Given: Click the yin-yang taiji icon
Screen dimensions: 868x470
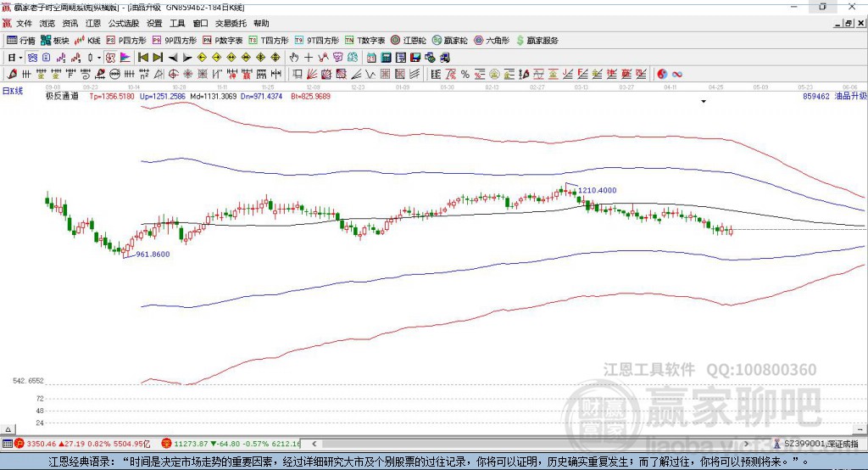Looking at the screenshot, I should tap(662, 75).
